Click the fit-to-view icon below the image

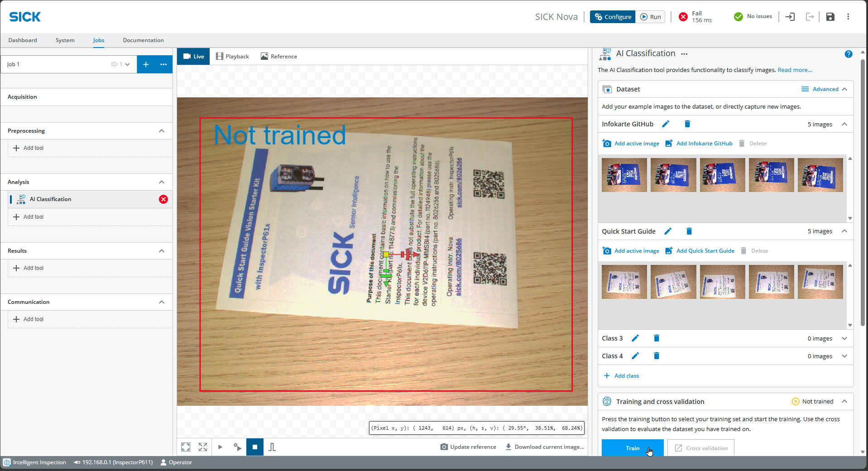[186, 447]
